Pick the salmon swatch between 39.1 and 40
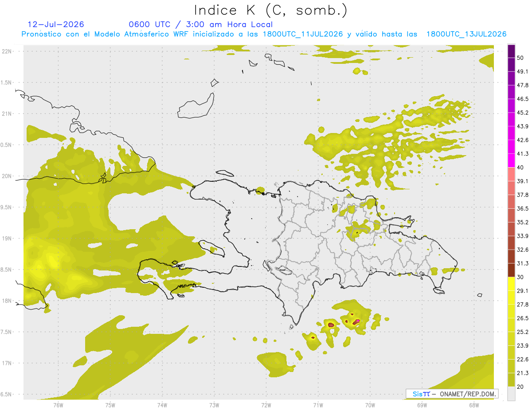The image size is (532, 411). click(512, 174)
